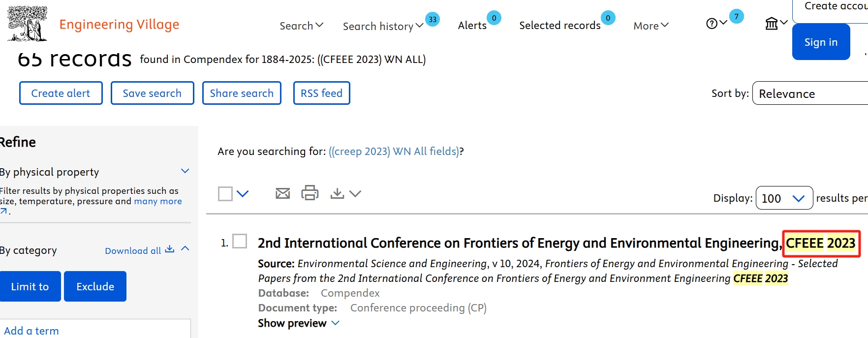
Task: Click the creep 2023 suggested search link
Action: click(394, 152)
